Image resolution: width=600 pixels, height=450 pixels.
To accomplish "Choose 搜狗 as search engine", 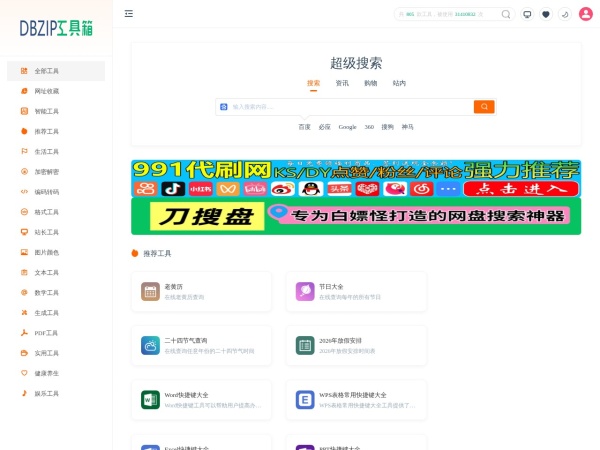I will pos(387,127).
